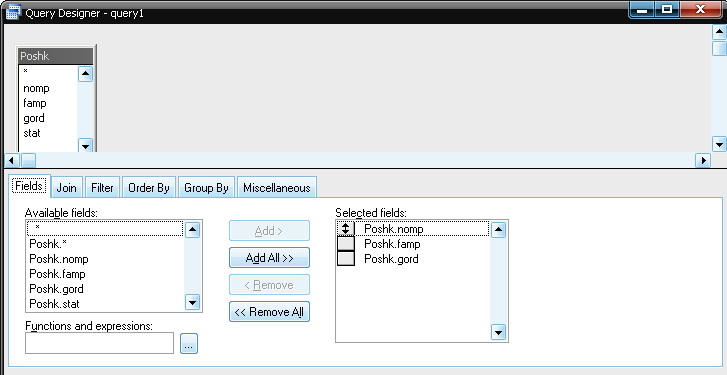Click the Add All button
Viewport: 727px width, 375px height.
(x=269, y=258)
